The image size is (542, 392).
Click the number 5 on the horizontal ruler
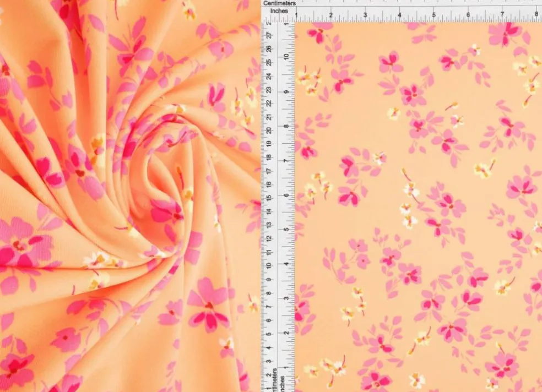pyautogui.click(x=433, y=15)
